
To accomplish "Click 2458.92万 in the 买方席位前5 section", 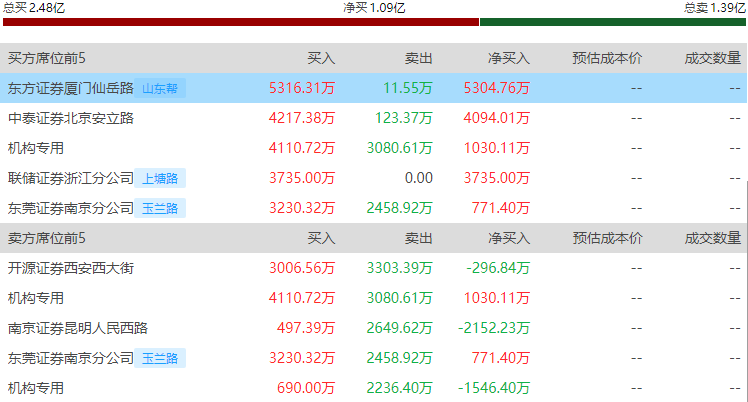I will [x=399, y=208].
